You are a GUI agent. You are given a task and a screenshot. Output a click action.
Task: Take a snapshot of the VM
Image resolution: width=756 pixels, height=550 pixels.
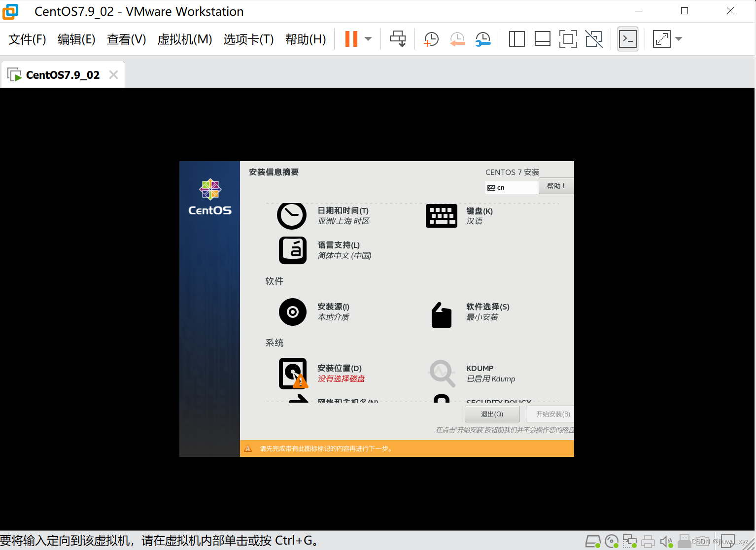(x=431, y=39)
